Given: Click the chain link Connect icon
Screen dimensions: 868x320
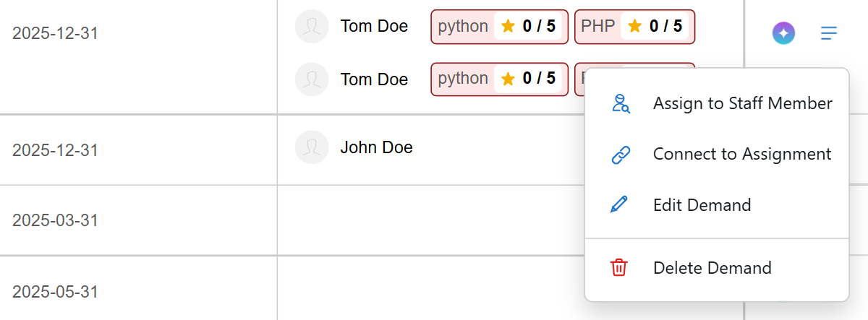Looking at the screenshot, I should pos(621,154).
